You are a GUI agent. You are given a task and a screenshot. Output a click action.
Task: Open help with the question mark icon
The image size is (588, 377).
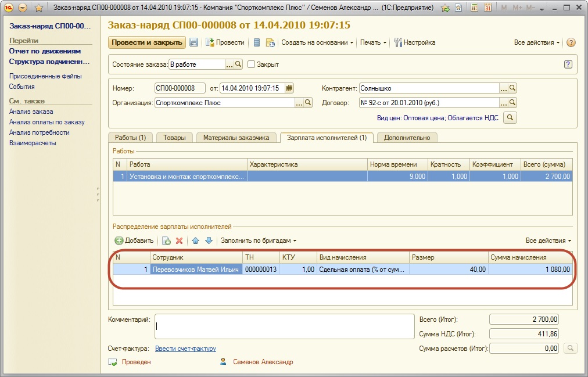click(571, 42)
